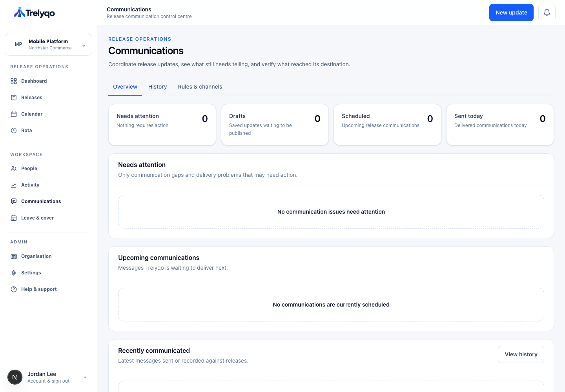This screenshot has width=565, height=392.
Task: Click the Organisation icon
Action: coord(14,256)
